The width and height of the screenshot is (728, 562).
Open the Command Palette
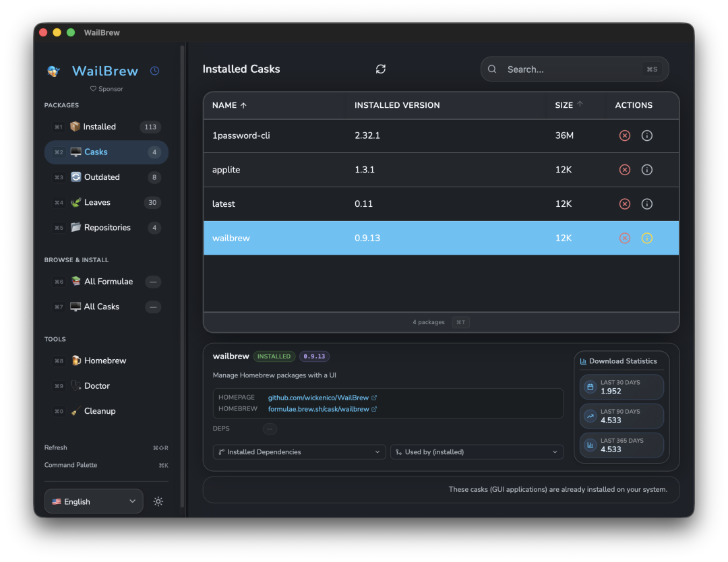107,465
